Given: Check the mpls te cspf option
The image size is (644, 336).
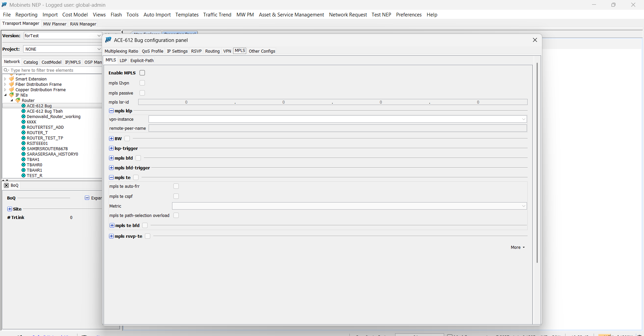Looking at the screenshot, I should point(176,196).
